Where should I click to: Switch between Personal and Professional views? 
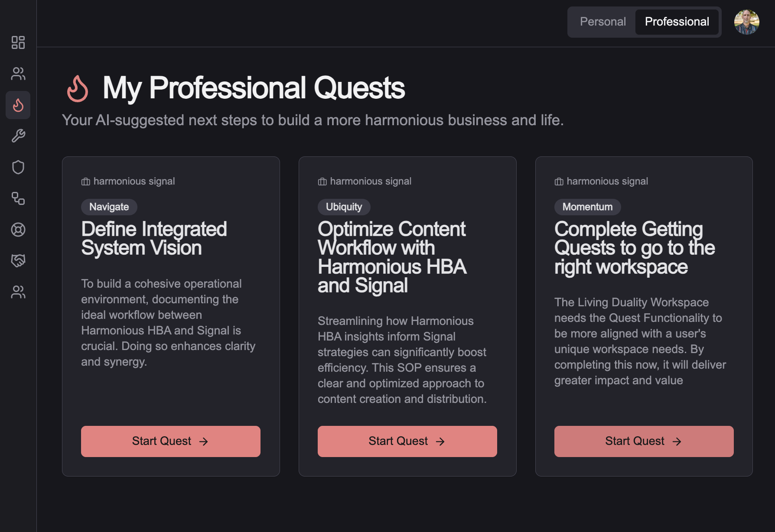tap(644, 22)
